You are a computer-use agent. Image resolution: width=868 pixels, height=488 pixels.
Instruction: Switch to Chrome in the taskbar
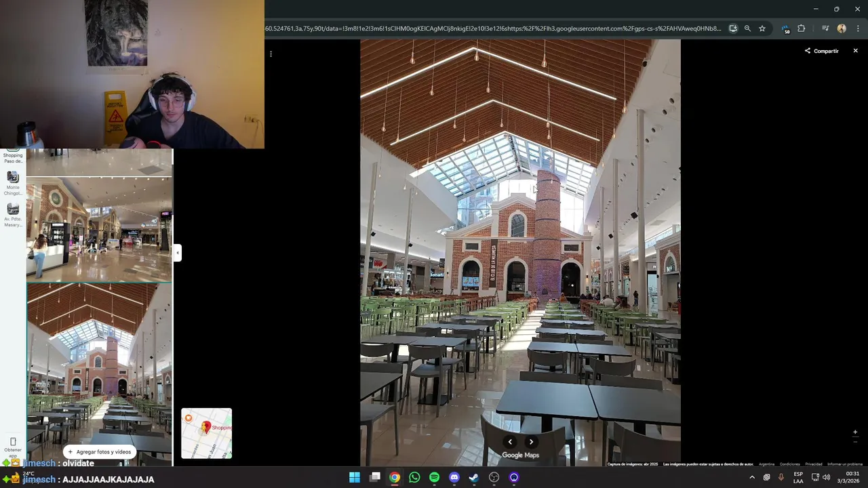pos(395,477)
